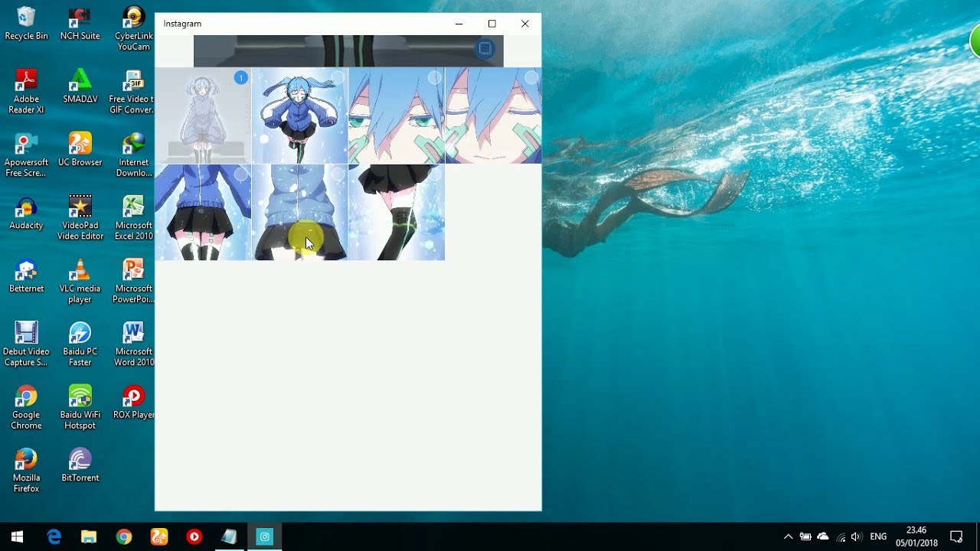Open the Wi-Fi network tray icon
The image size is (980, 551).
click(841, 536)
